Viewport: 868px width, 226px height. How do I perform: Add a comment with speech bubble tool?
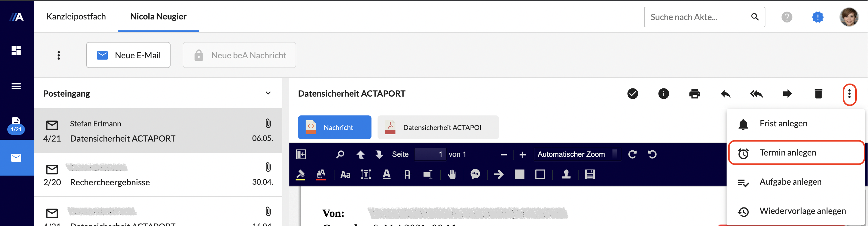pos(475,174)
